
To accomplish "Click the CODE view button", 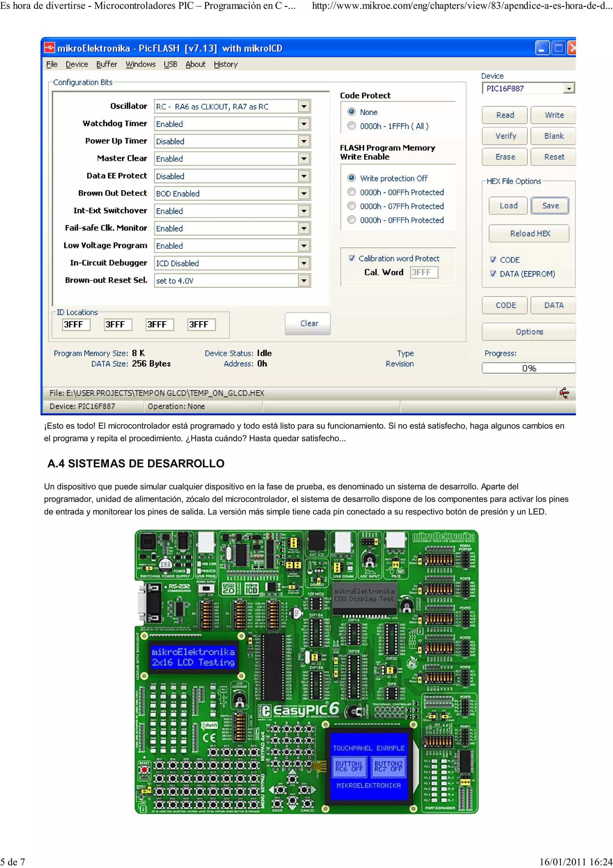I will tap(505, 306).
